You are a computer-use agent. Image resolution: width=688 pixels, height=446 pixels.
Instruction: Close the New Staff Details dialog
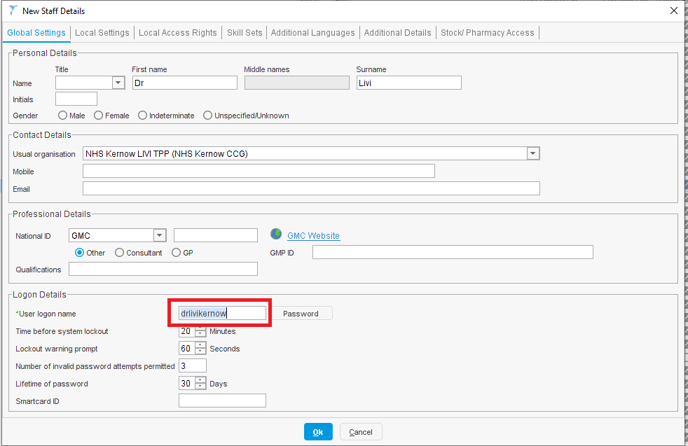click(672, 11)
